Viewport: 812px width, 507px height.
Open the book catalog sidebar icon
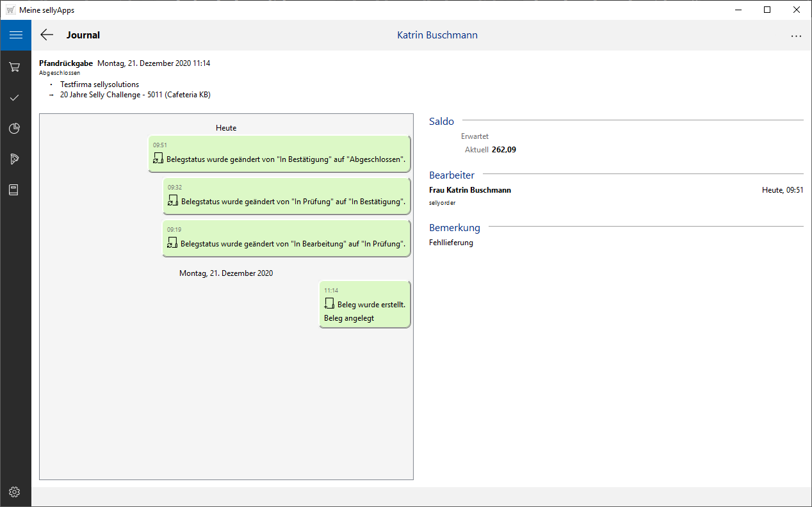(x=15, y=190)
